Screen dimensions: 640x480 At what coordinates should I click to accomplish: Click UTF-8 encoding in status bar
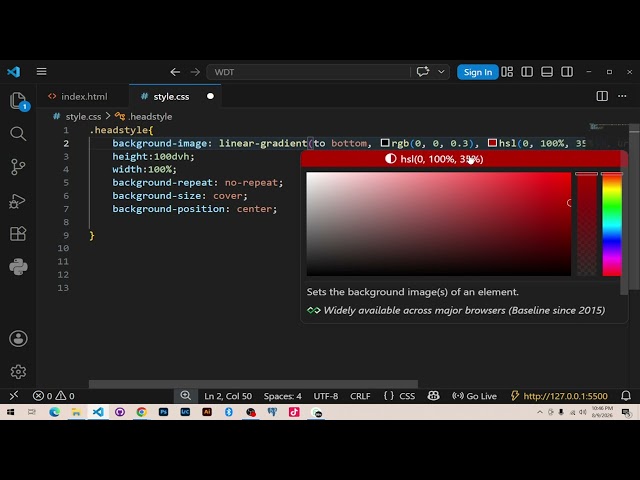tap(326, 396)
